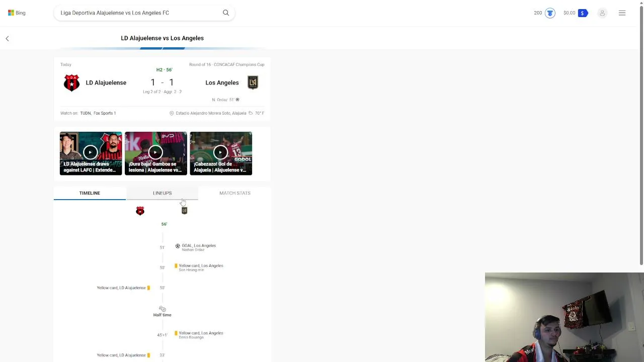Click the stadium location pin icon
Viewport: 644px width, 362px height.
click(x=172, y=113)
